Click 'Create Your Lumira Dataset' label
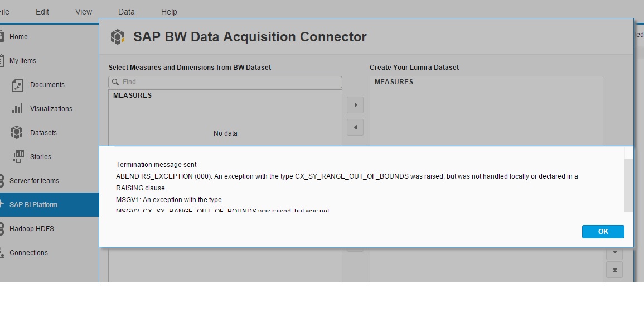The image size is (644, 331). 414,68
